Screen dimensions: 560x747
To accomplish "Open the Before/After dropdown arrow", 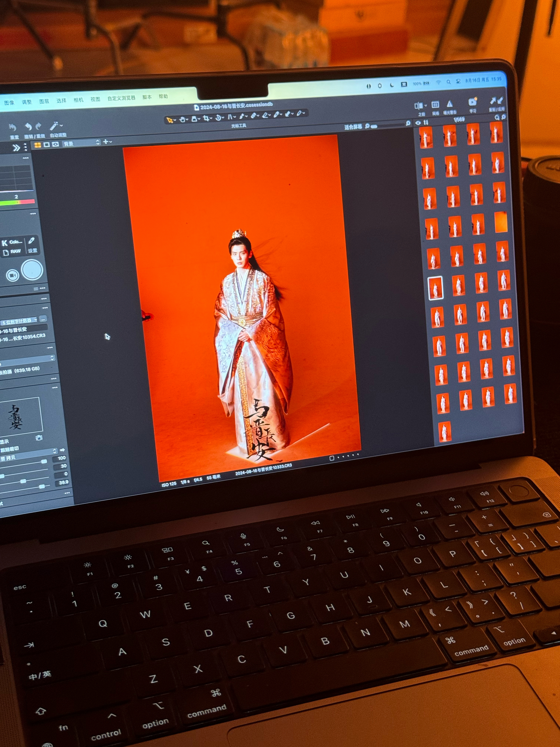I will point(425,106).
